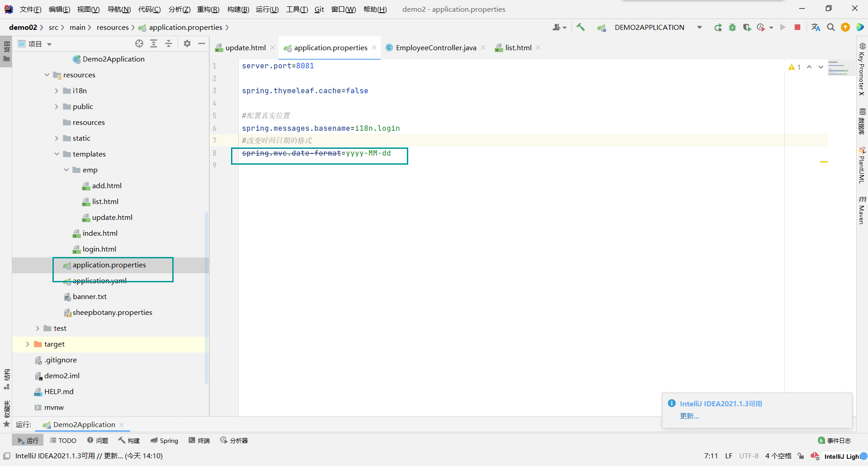Screen dimensions: 868x466
Task: Rerun Demo2Application with the green restart icon
Action: [718, 28]
